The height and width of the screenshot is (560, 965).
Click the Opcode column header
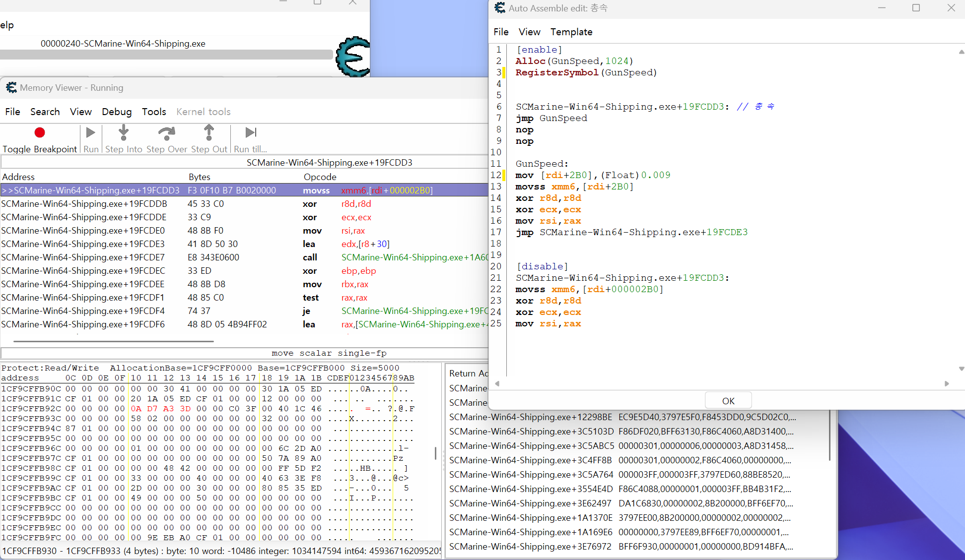320,177
